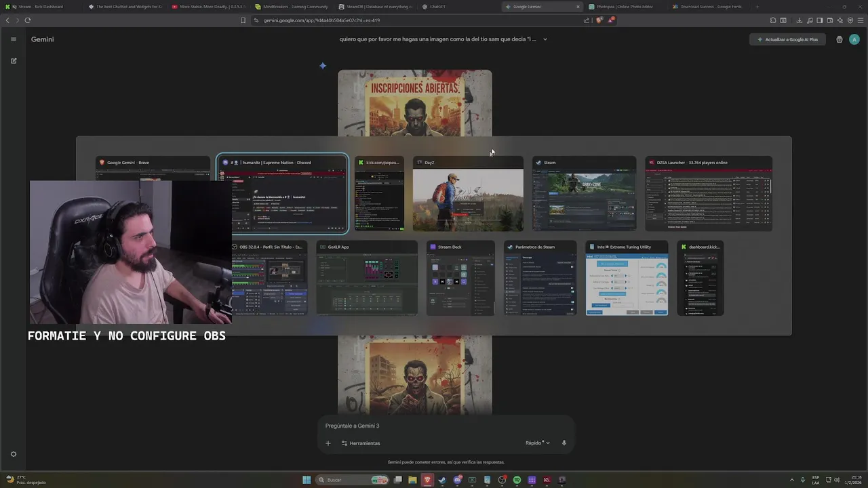Open the Leo AI sparkle icon
This screenshot has height=488, width=868.
(x=840, y=20)
